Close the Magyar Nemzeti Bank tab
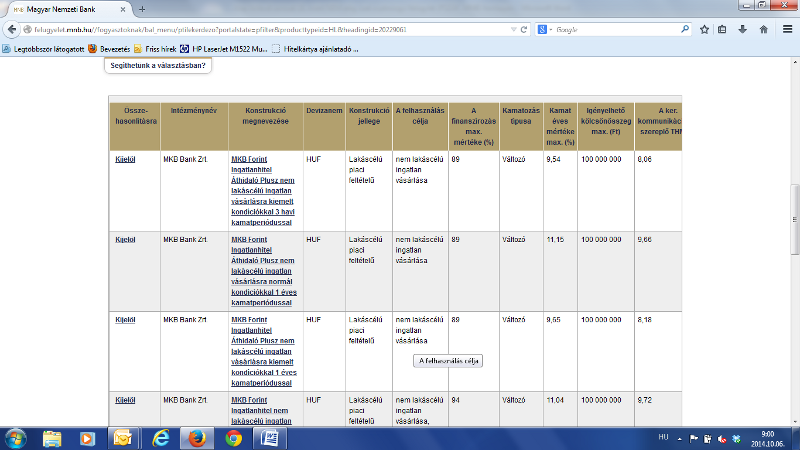800x450 pixels. (123, 9)
